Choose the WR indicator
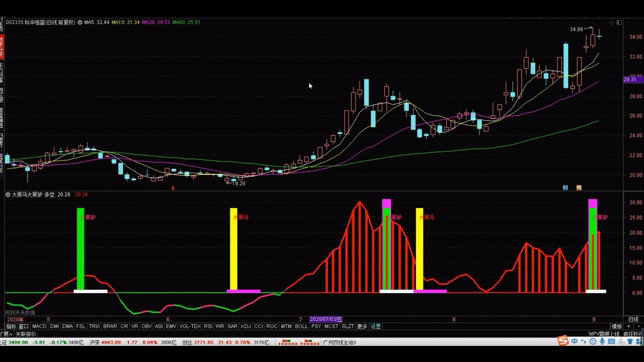The image size is (644, 362). (220, 326)
